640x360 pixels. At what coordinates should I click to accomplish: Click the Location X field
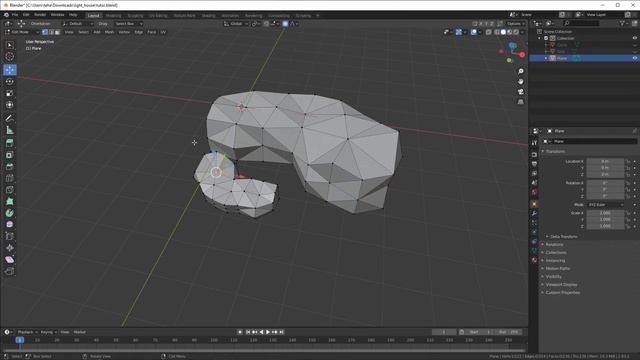point(605,161)
